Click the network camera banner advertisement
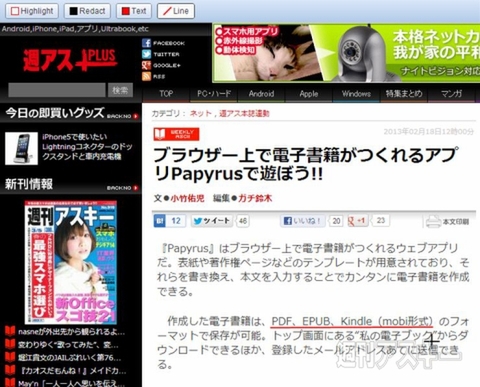Image resolution: width=480 pixels, height=387 pixels. (x=346, y=53)
